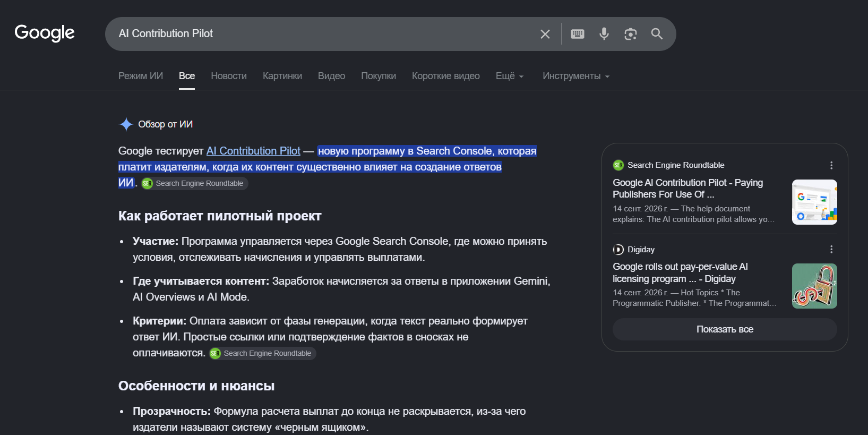This screenshot has width=868, height=435.
Task: Click the bold Участие: bullet label
Action: (x=156, y=241)
